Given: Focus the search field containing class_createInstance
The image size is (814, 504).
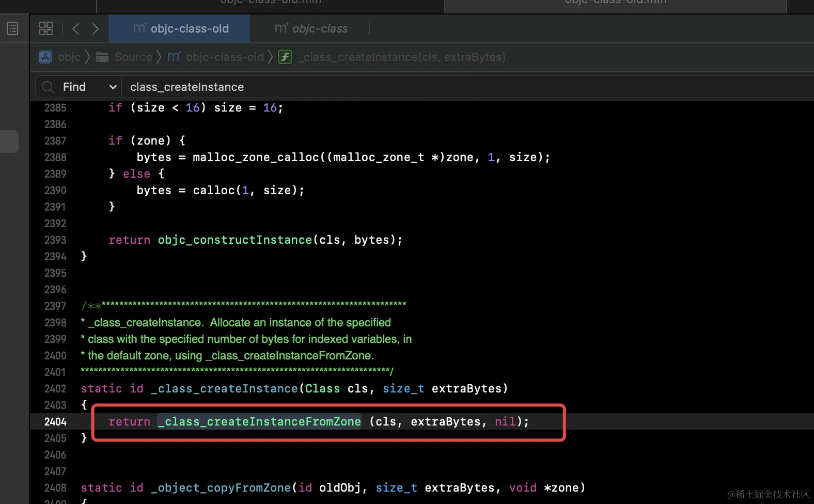Looking at the screenshot, I should pyautogui.click(x=467, y=87).
